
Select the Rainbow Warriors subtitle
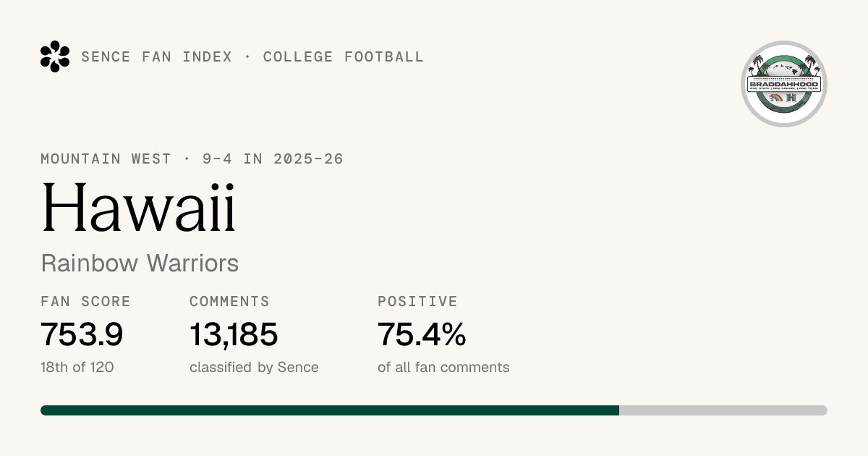[x=140, y=263]
